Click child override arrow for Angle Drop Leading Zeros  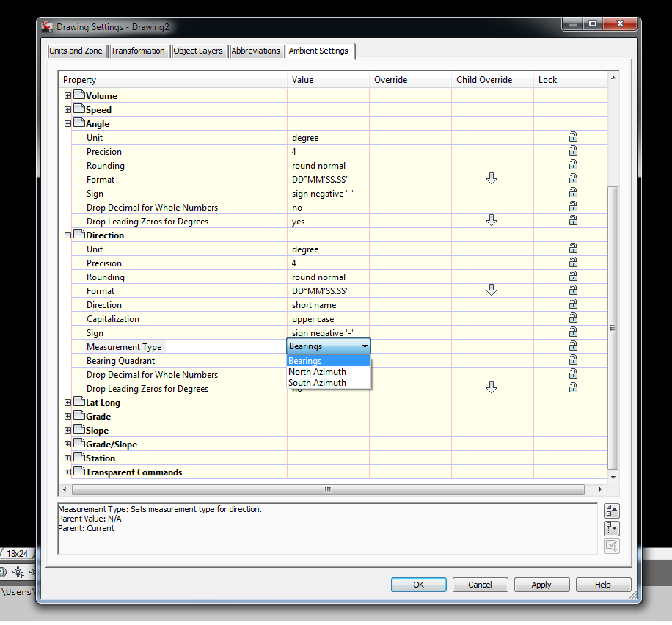[492, 220]
